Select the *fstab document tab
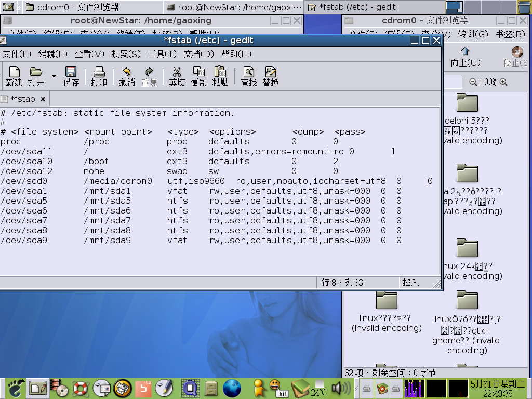532x399 pixels. 22,99
